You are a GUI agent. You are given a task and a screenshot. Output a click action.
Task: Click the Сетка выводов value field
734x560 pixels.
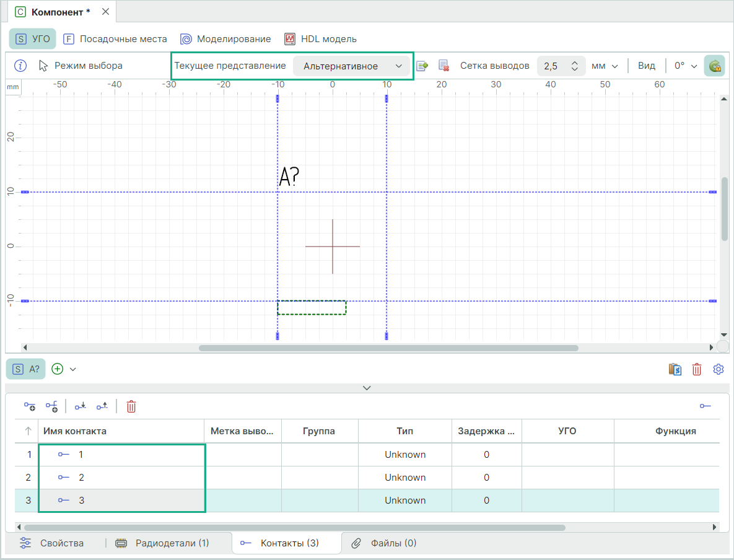click(x=553, y=66)
